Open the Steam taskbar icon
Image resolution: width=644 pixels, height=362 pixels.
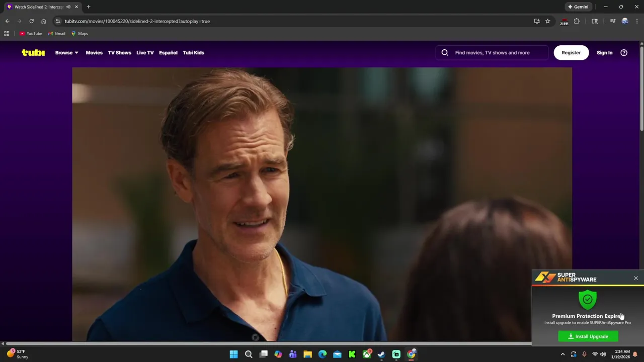tap(381, 354)
